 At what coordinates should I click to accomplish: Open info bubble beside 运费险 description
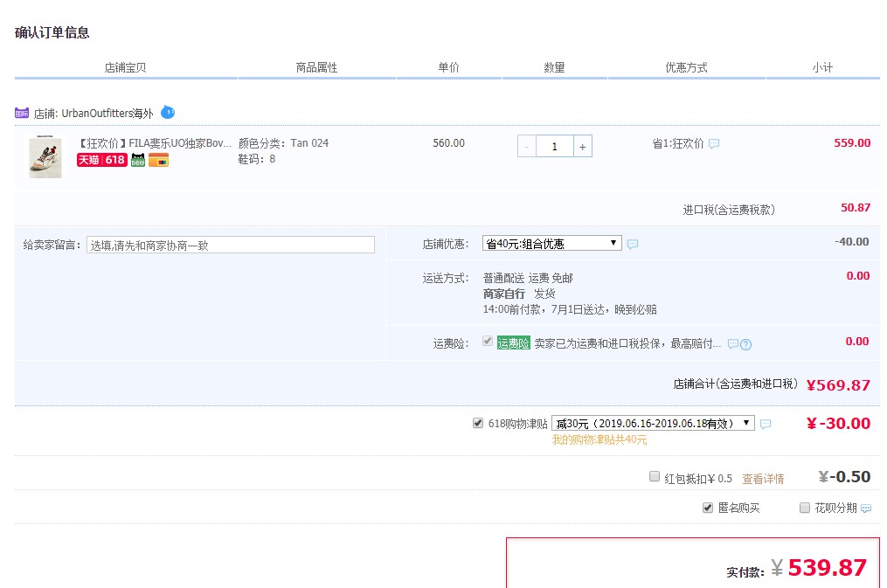pos(732,343)
